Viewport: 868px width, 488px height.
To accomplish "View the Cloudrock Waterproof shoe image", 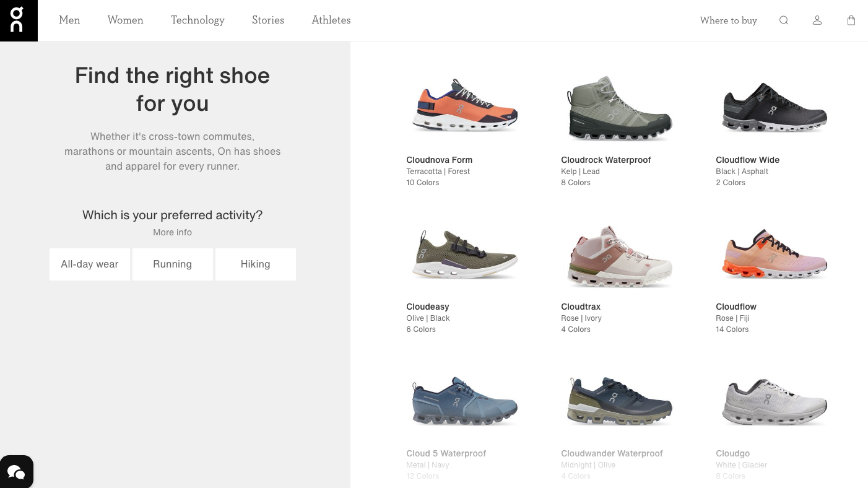I will 619,107.
